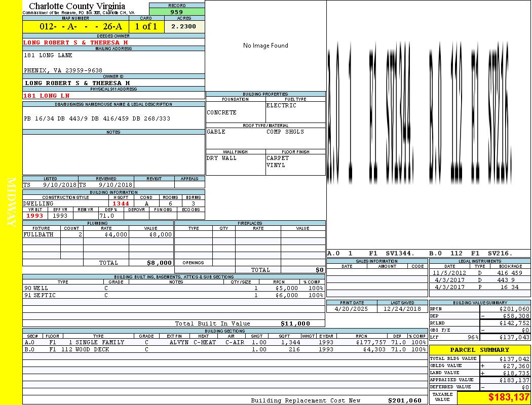Click book/page 16 34
The height and width of the screenshot is (405, 532).
[x=510, y=287]
